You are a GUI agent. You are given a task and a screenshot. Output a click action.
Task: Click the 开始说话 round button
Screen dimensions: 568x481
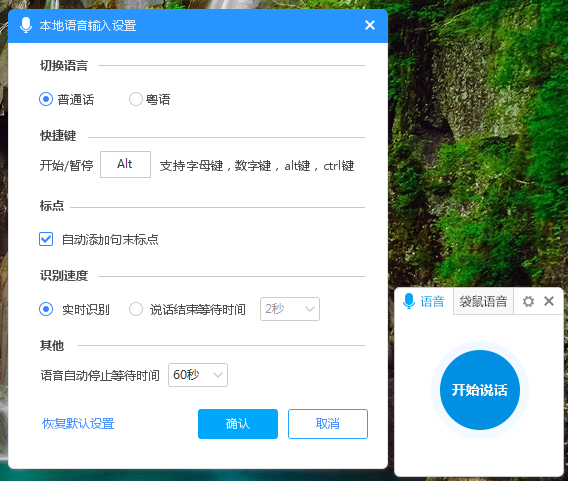480,390
